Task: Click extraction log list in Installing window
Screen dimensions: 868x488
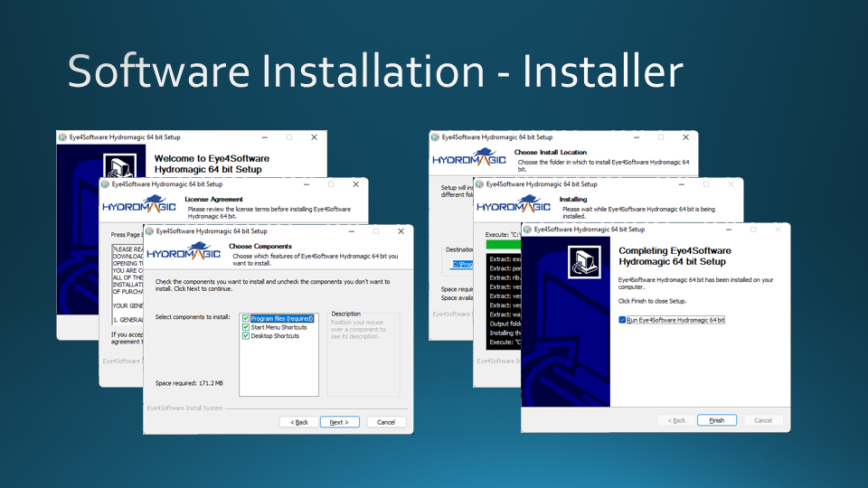Action: coord(504,301)
